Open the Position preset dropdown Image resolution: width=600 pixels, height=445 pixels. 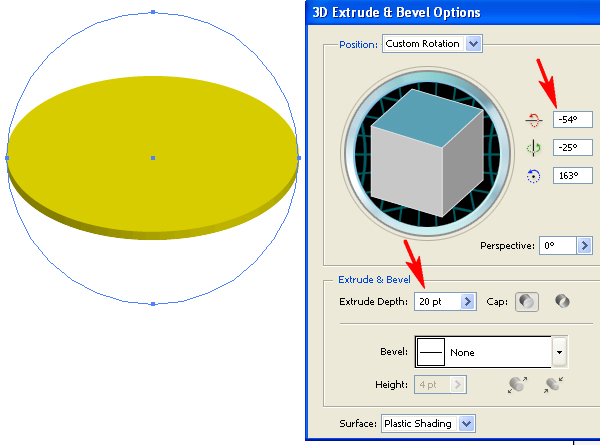pyautogui.click(x=432, y=44)
